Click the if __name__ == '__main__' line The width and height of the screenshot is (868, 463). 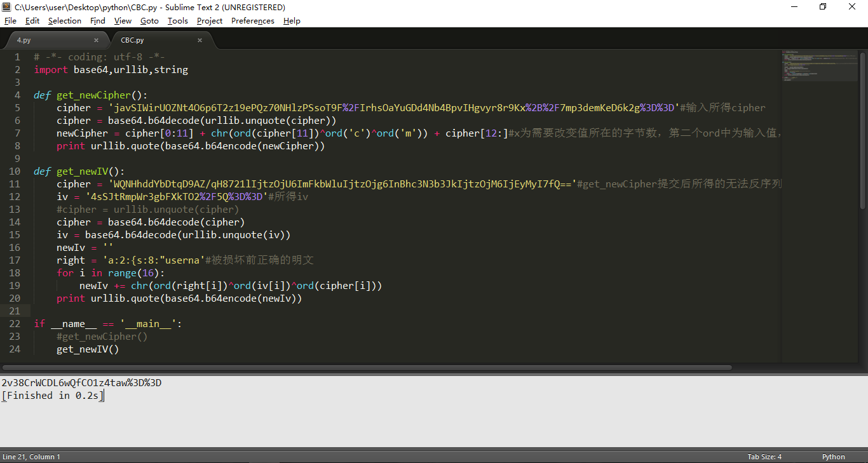click(x=108, y=324)
